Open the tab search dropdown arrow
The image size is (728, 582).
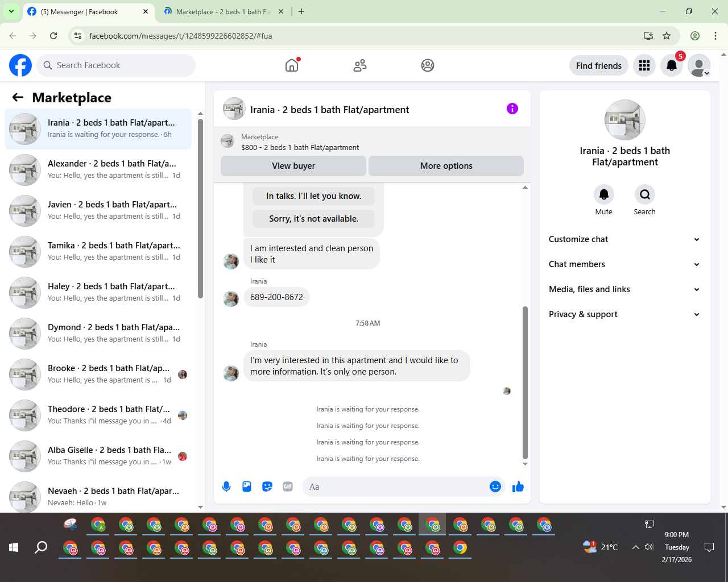coord(11,11)
